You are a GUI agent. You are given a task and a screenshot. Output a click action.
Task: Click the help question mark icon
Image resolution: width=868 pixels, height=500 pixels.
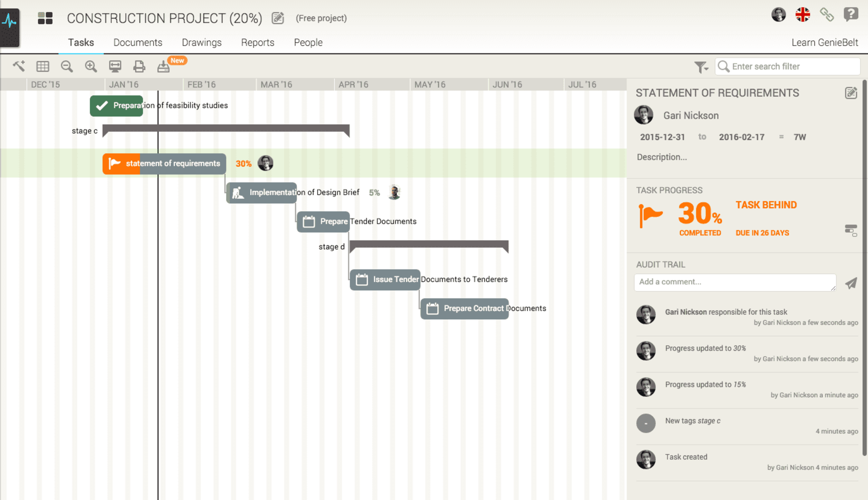[x=851, y=15]
